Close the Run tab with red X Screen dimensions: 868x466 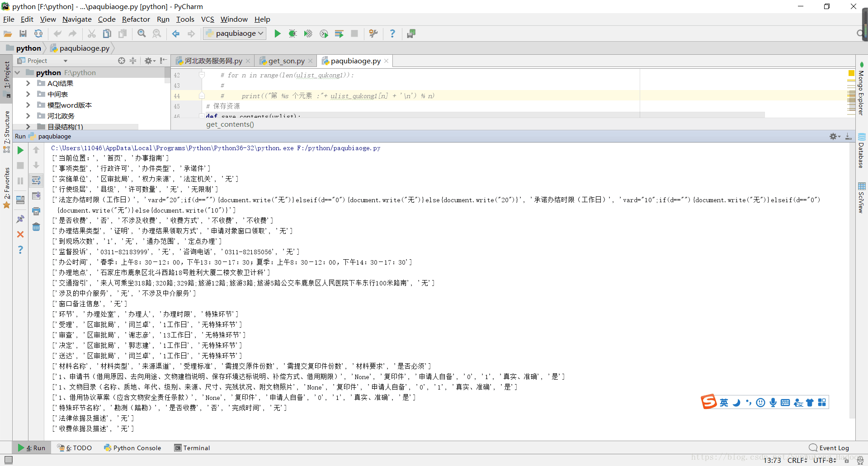pos(20,234)
